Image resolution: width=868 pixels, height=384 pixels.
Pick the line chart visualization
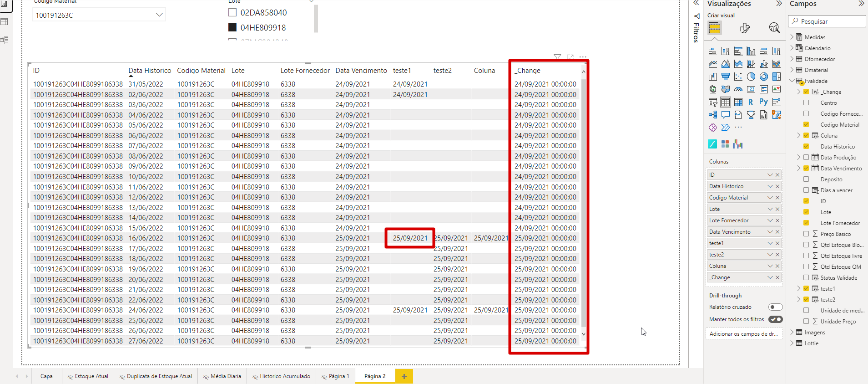point(713,64)
